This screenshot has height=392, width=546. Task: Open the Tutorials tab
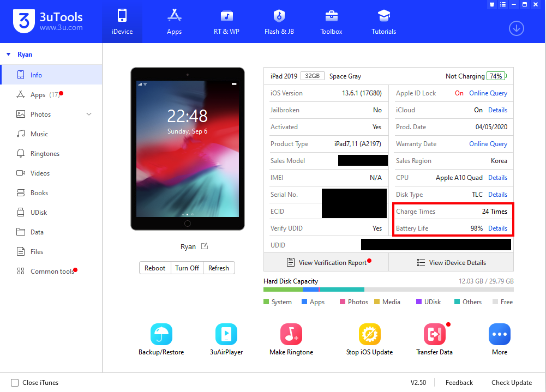point(384,22)
